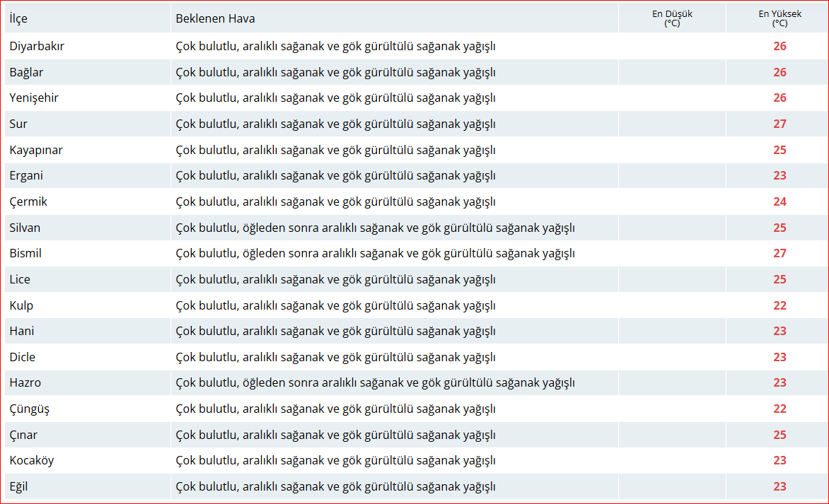Select the Ergani district name

pos(26,175)
